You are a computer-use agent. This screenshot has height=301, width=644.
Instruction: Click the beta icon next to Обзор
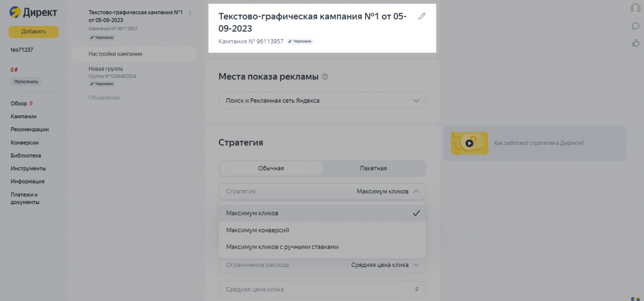tap(31, 103)
